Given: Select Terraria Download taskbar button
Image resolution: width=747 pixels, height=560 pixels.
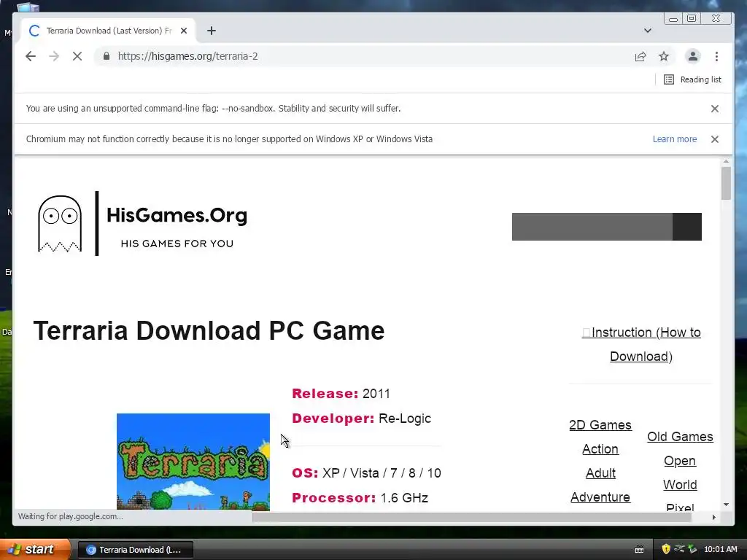Looking at the screenshot, I should tap(135, 550).
